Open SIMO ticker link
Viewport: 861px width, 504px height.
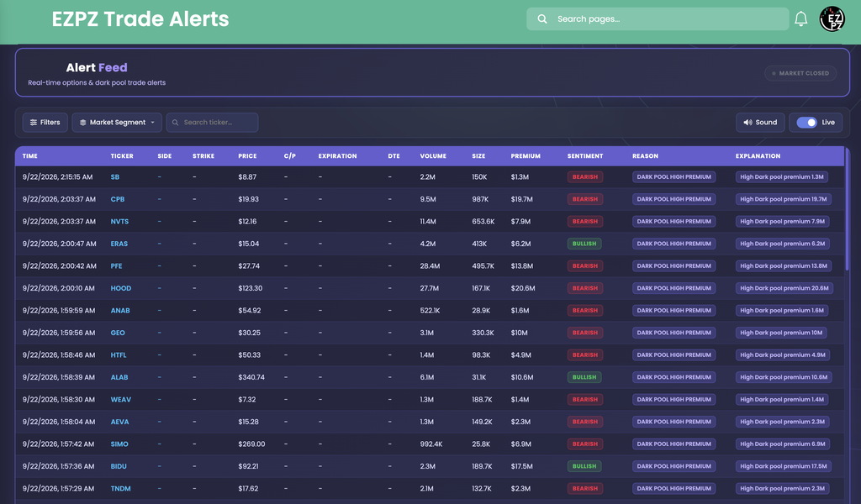click(x=119, y=444)
